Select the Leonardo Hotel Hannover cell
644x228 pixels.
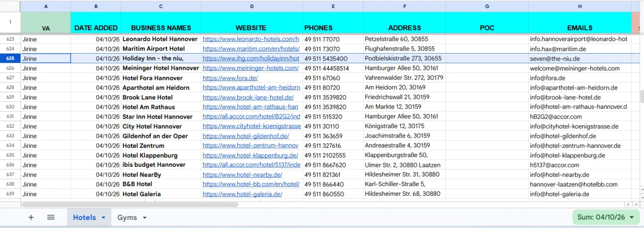[161, 39]
